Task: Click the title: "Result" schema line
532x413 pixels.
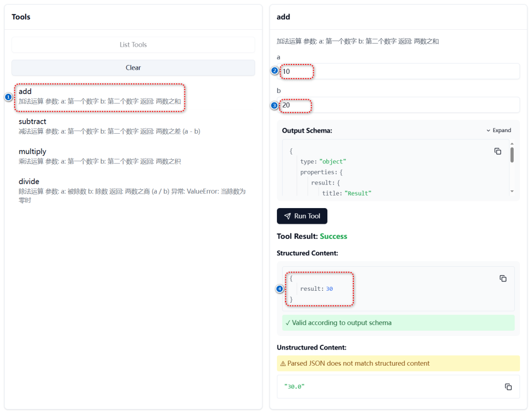Action: [x=347, y=193]
